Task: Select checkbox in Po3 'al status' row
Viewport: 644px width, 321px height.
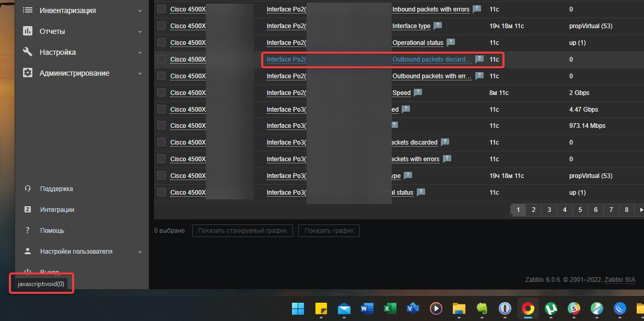Action: click(x=161, y=193)
